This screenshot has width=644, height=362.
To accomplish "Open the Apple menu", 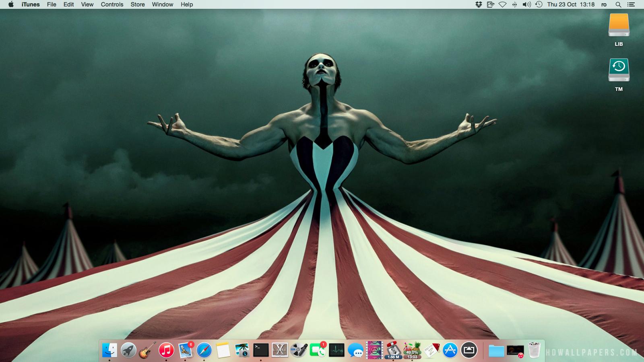I will [x=11, y=4].
